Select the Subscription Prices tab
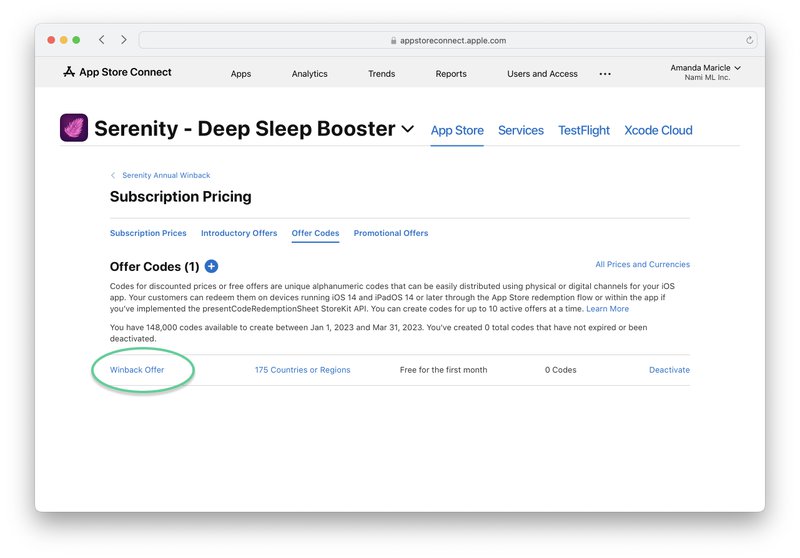 pos(148,233)
